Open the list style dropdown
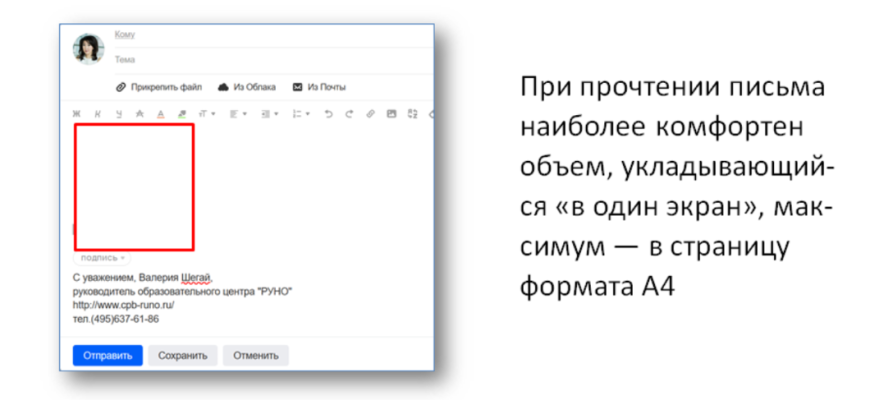 point(300,114)
